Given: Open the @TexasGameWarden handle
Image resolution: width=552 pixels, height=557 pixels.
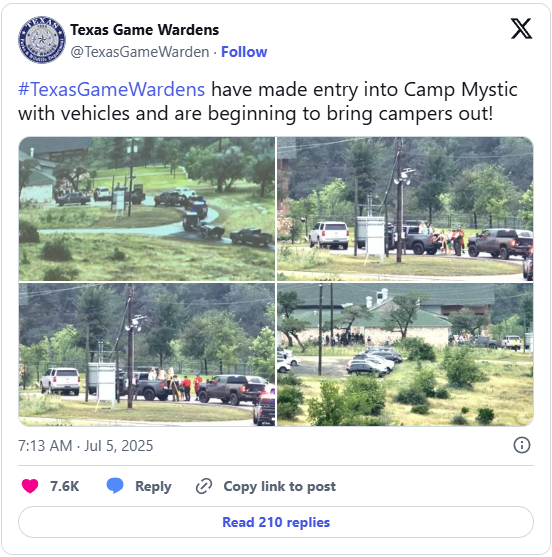Looking at the screenshot, I should coord(140,52).
